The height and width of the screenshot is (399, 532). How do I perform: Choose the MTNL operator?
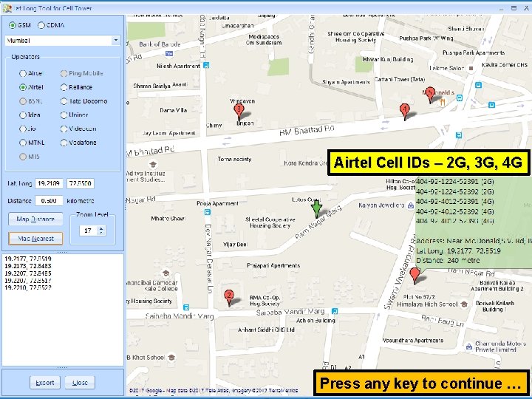click(23, 143)
